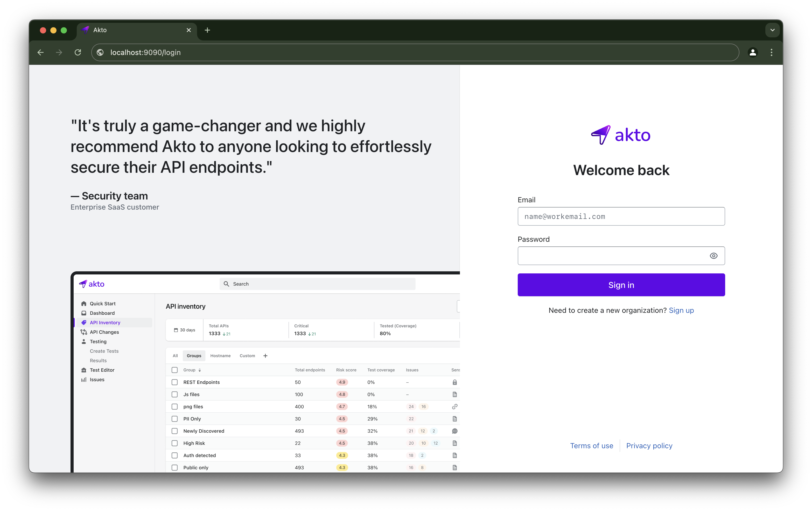This screenshot has width=812, height=511.
Task: Open the Terms of use link
Action: [591, 446]
